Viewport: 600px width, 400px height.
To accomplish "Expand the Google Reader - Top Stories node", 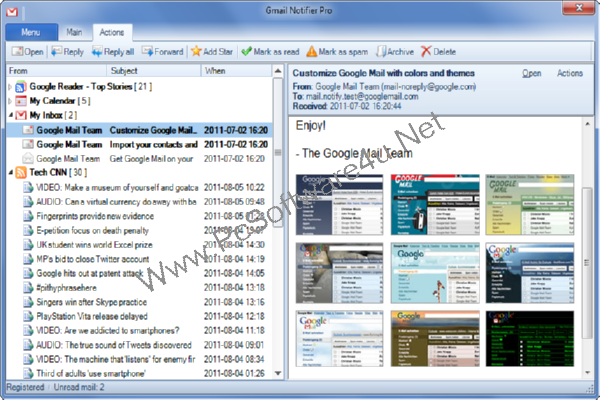I will pyautogui.click(x=10, y=87).
